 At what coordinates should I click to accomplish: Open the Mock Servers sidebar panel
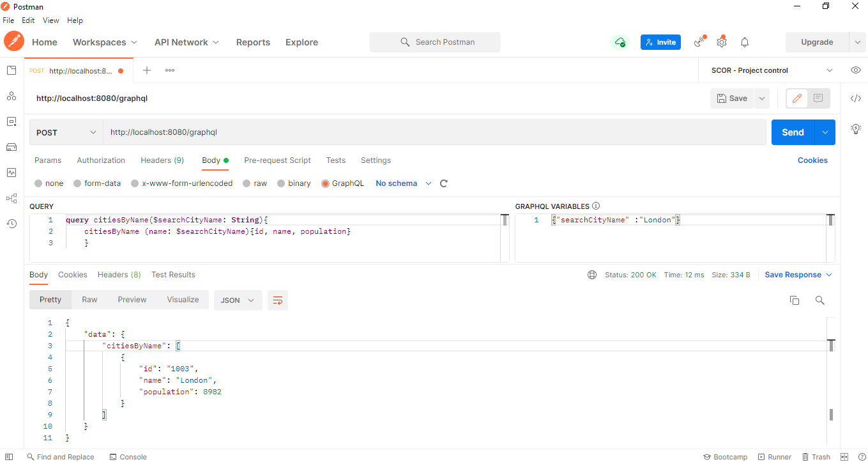(11, 147)
